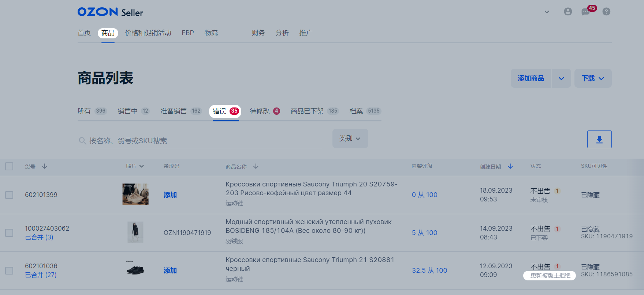Open the FBP menu

point(188,33)
